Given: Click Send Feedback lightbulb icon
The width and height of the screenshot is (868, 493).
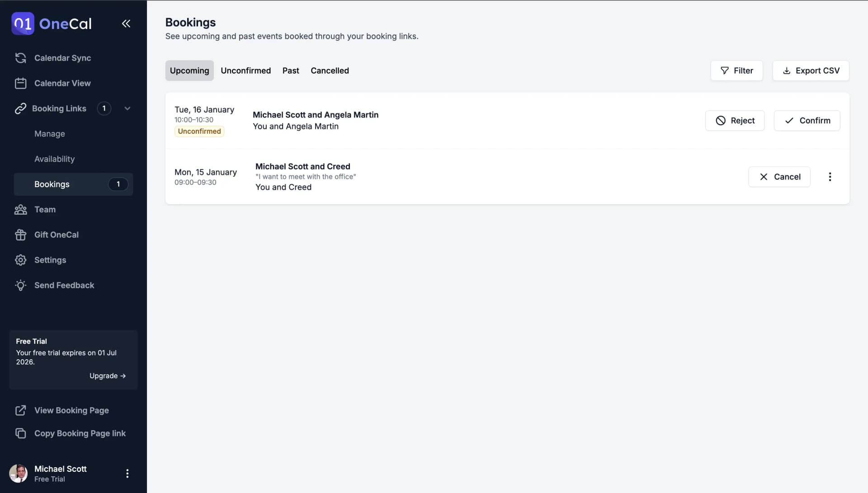Looking at the screenshot, I should click(x=21, y=286).
